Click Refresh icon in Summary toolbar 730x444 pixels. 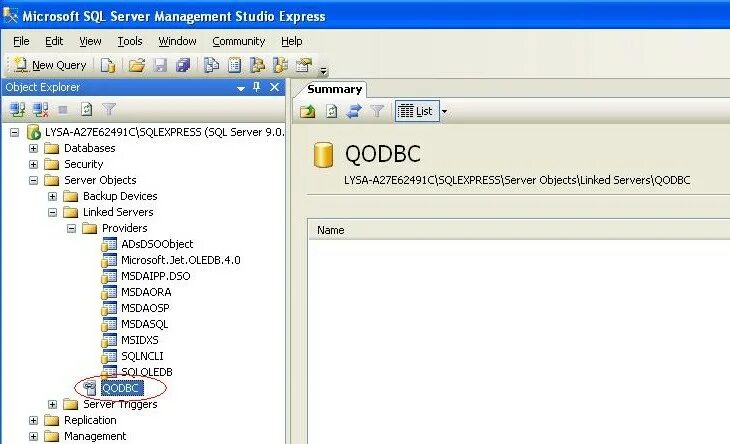[331, 111]
